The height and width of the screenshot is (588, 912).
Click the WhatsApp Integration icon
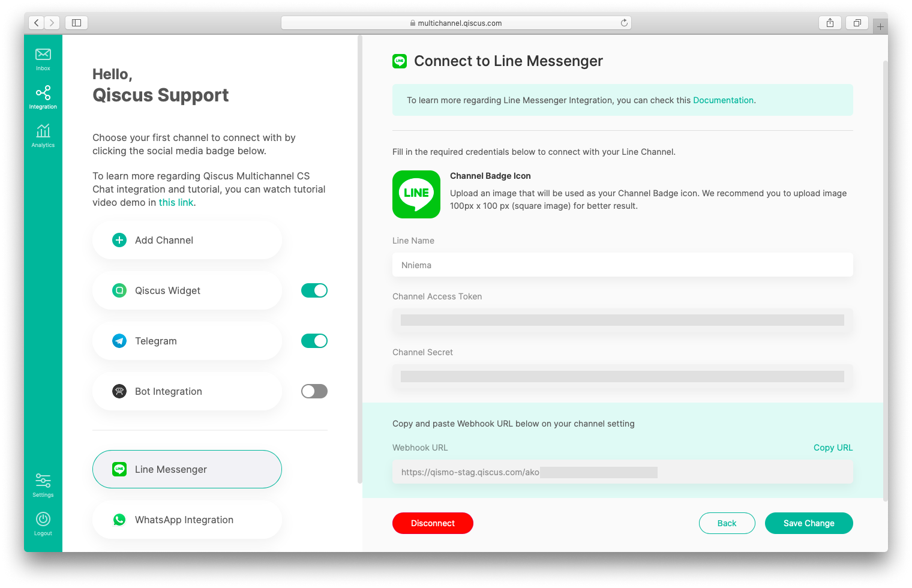(119, 520)
